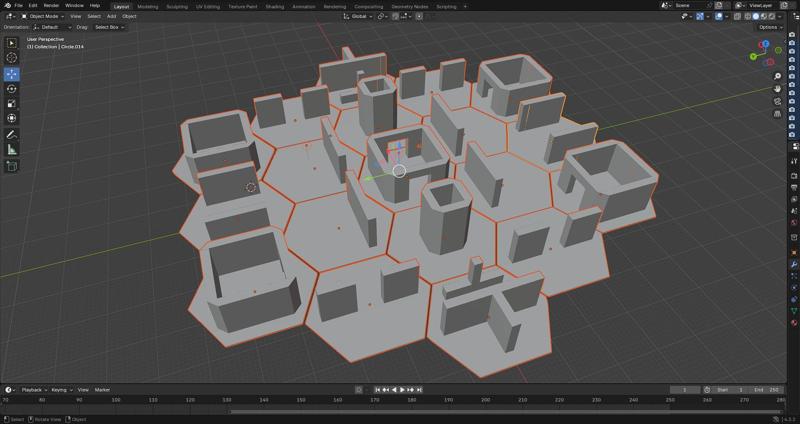Image resolution: width=800 pixels, height=424 pixels.
Task: Toggle use preview range clock icon
Action: coord(707,390)
